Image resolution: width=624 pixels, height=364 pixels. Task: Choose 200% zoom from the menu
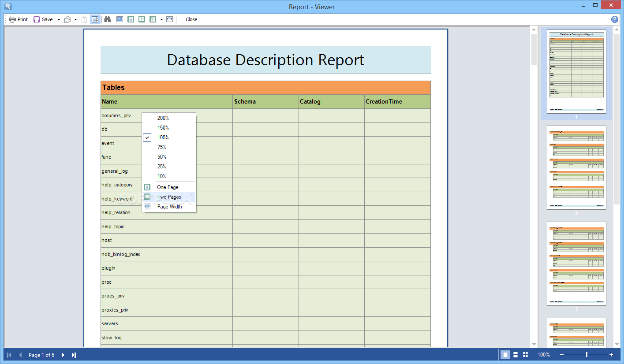(x=169, y=118)
